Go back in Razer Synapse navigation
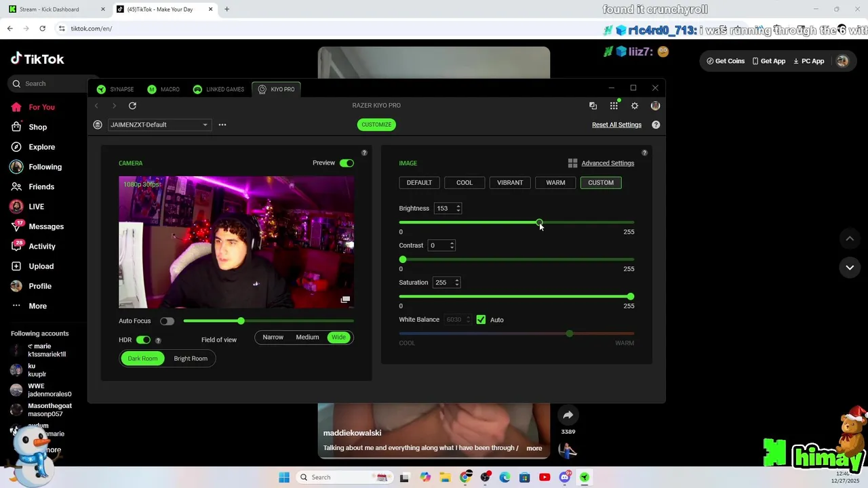868x488 pixels. (x=96, y=106)
